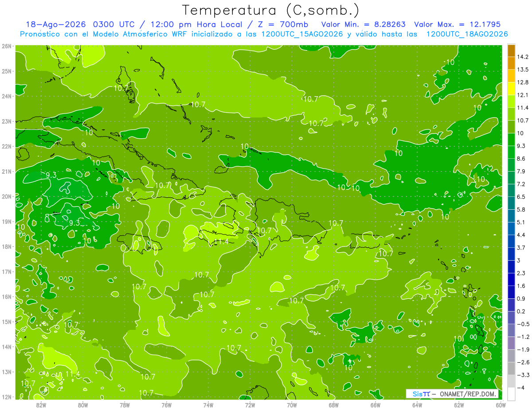Viewport: 532px width, 411px height.
Task: Click the color scale value -0.5
Action: pyautogui.click(x=523, y=324)
